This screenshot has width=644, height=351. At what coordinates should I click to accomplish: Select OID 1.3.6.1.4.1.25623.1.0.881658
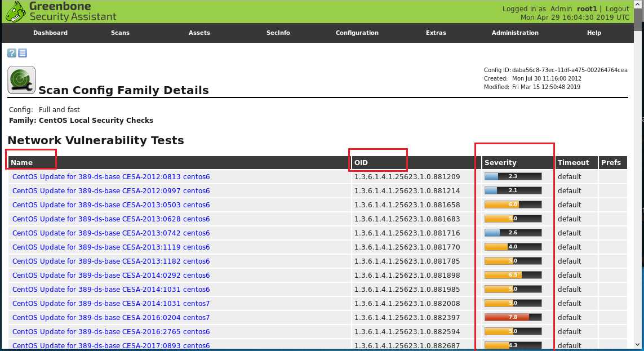(x=407, y=205)
